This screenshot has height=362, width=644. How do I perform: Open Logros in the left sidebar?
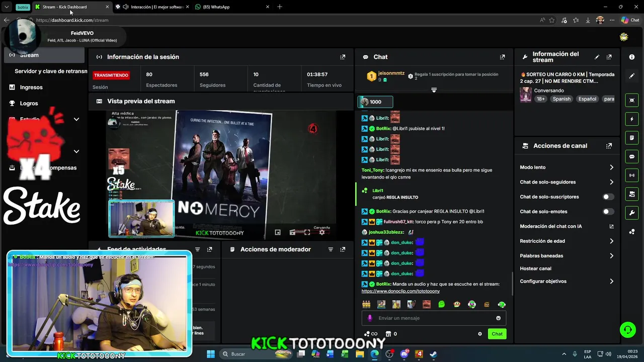[x=29, y=104]
